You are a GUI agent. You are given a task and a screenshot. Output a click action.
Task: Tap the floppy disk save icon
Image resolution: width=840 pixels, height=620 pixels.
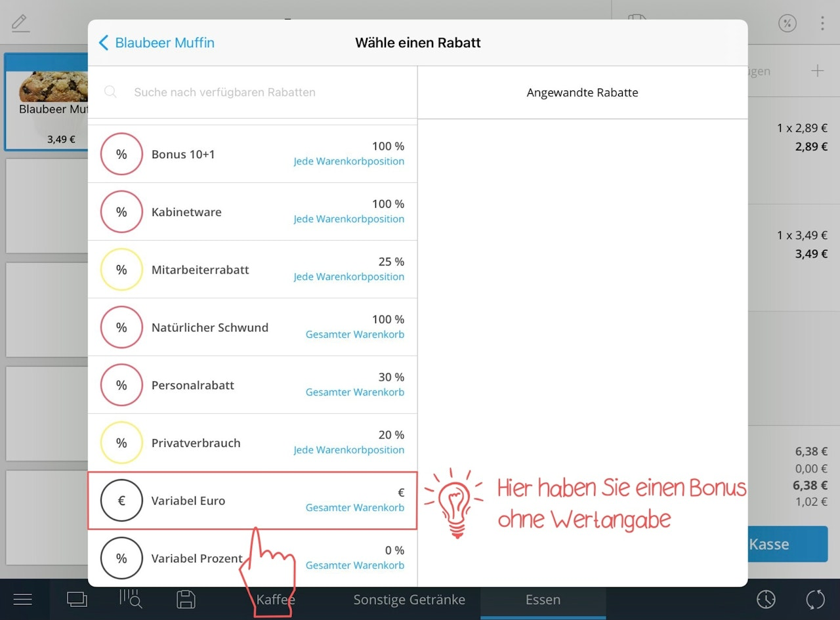pyautogui.click(x=186, y=599)
